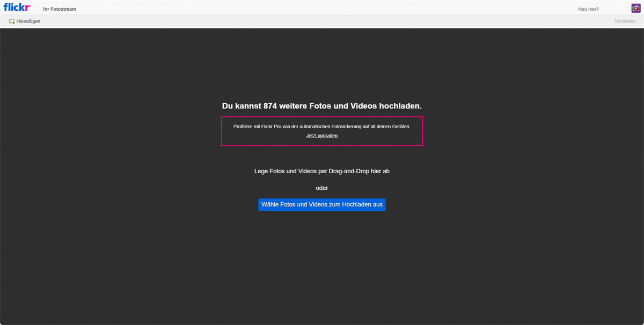Viewport: 644px width, 325px height.
Task: Open the Flickr logo homepage
Action: 17,8
